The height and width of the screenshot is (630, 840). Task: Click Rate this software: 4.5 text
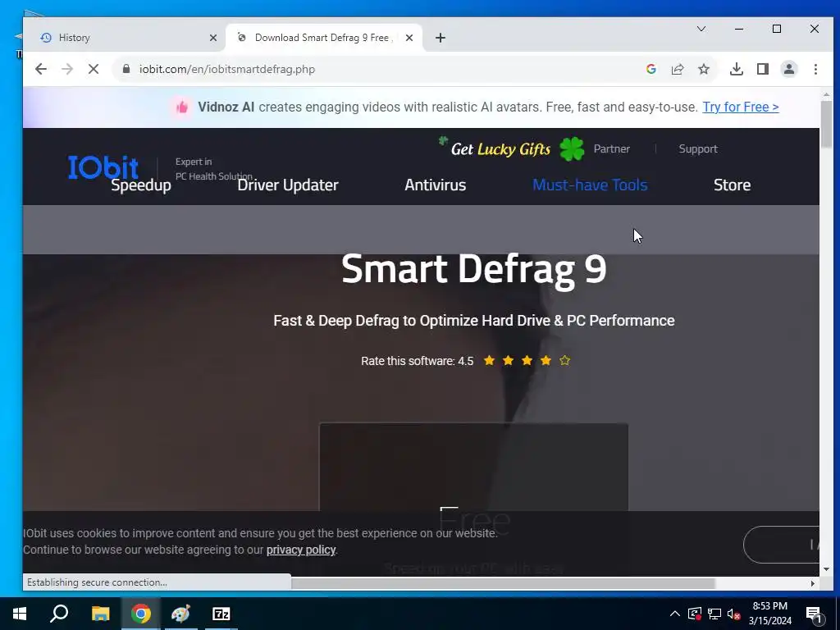point(417,361)
